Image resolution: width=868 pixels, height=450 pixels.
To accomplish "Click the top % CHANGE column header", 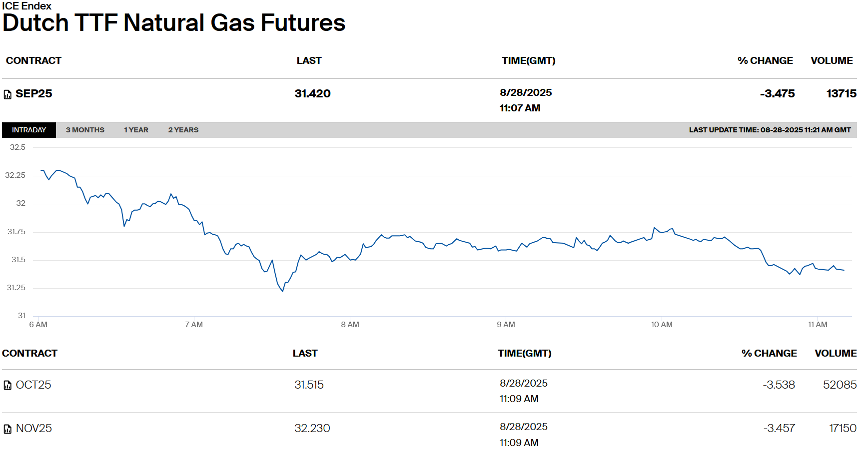I will coord(765,61).
